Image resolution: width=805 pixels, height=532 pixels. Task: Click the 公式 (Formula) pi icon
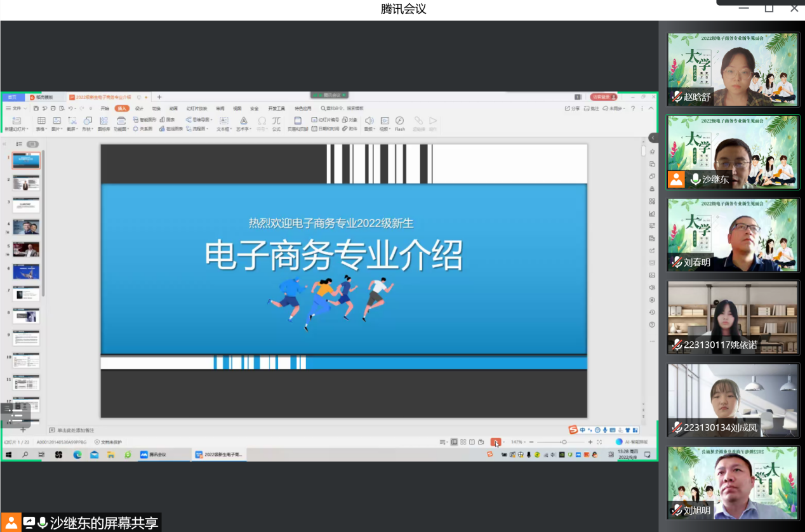point(276,121)
